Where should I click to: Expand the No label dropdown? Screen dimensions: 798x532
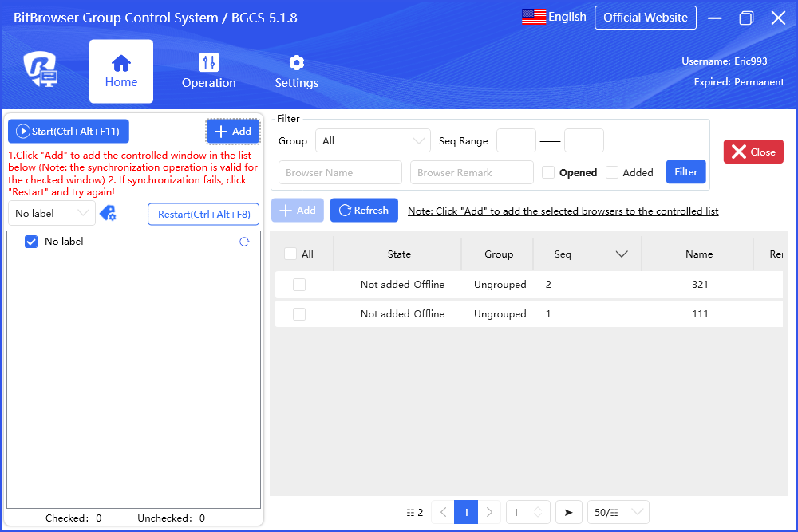tap(51, 213)
